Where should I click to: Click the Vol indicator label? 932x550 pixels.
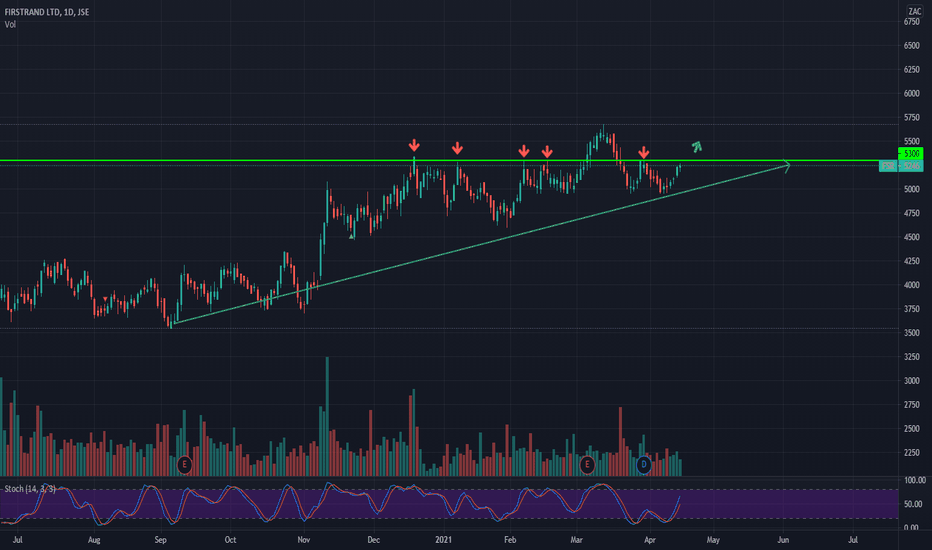[10, 24]
